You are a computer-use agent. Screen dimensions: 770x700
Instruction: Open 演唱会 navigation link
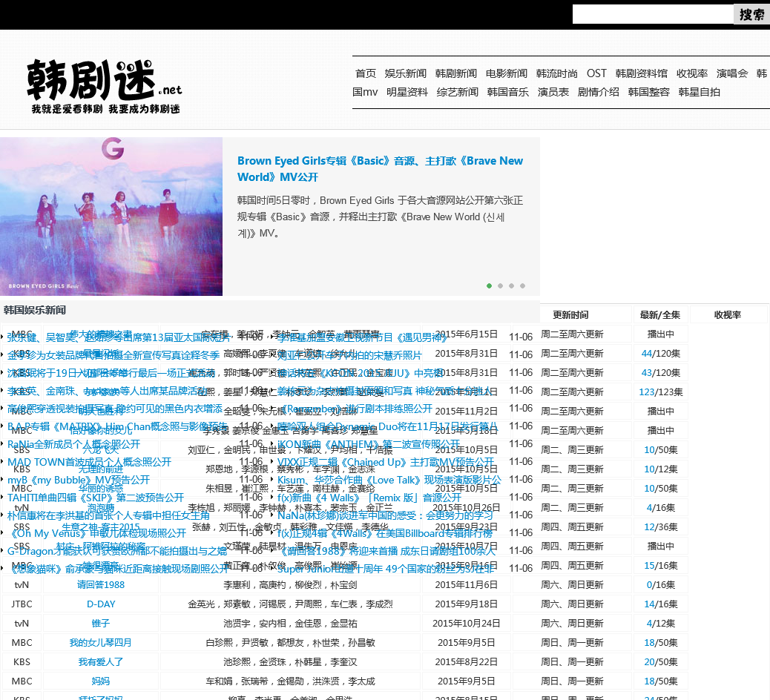[731, 73]
